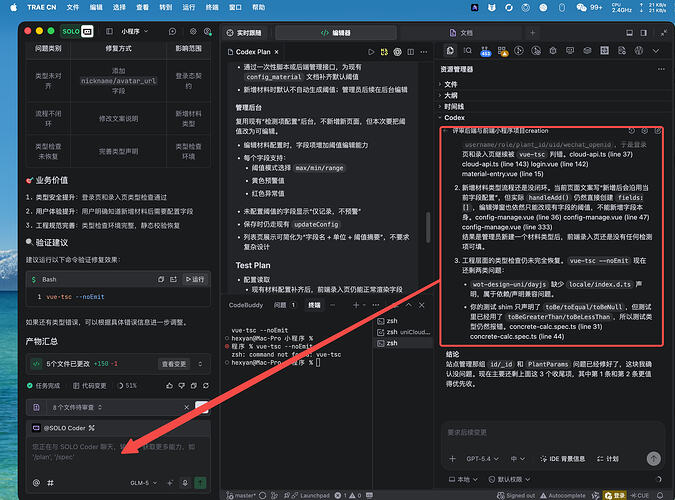The height and width of the screenshot is (500, 675).
Task: Mention context with the @ icon
Action: click(36, 483)
